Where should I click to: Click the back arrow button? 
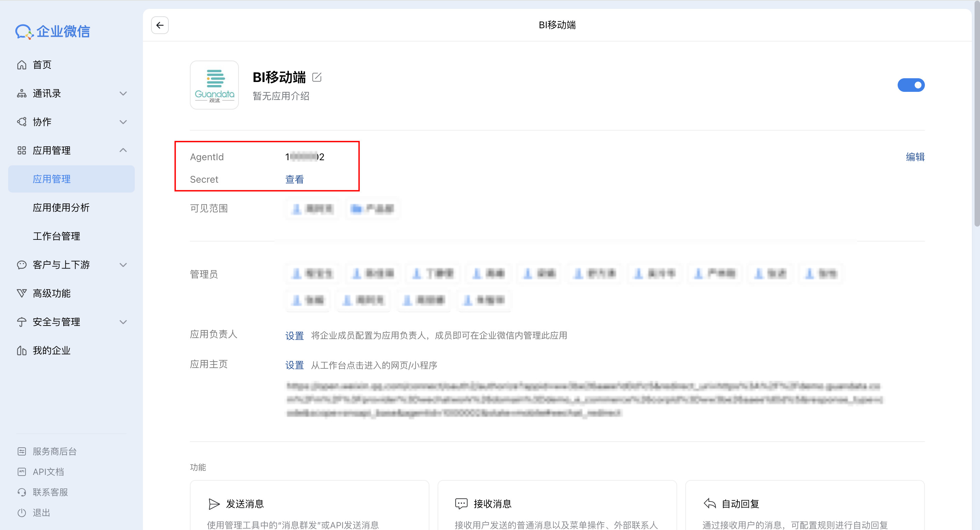160,25
